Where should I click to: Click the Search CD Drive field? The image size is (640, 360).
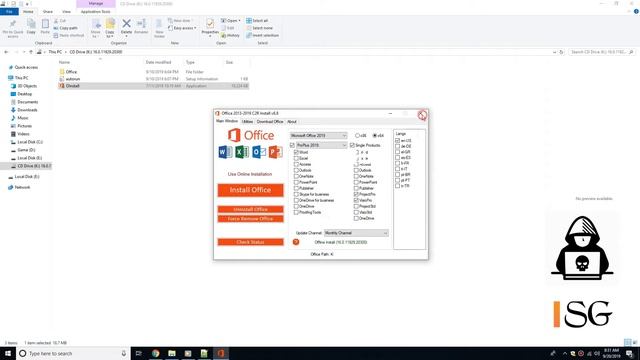coord(602,52)
